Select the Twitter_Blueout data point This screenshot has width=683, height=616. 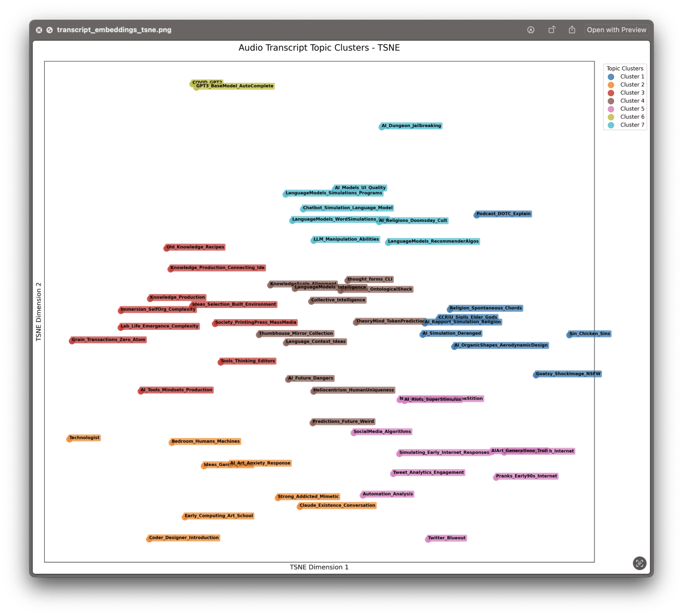point(446,538)
